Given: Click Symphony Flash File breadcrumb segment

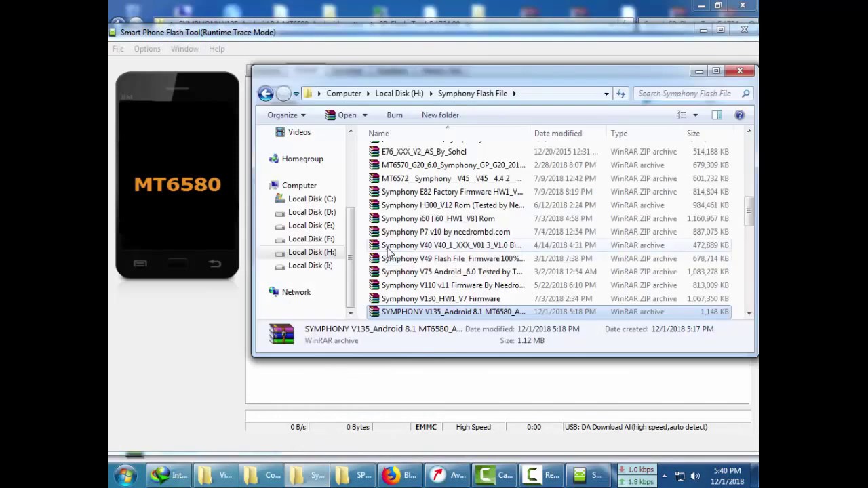Looking at the screenshot, I should pos(473,94).
